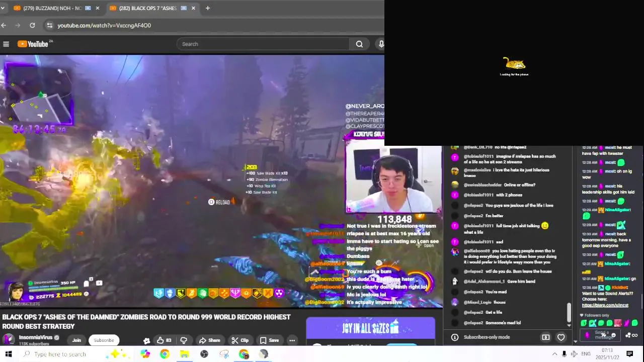Show hidden system tray icons

pos(554,354)
